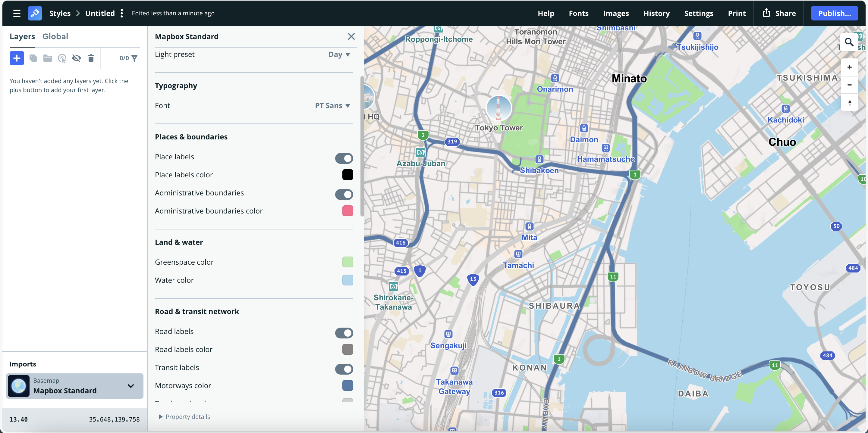Screen dimensions: 868x433
Task: Zoom in the map with plus button
Action: (849, 67)
